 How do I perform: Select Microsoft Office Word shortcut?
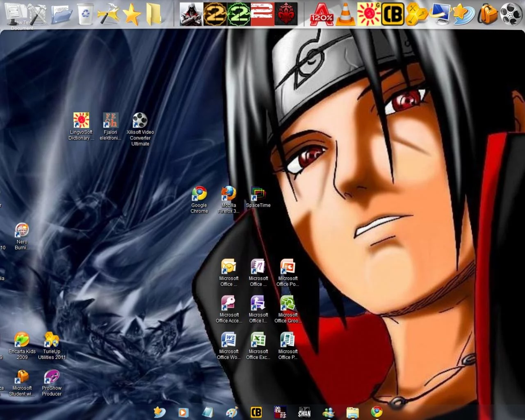(229, 346)
